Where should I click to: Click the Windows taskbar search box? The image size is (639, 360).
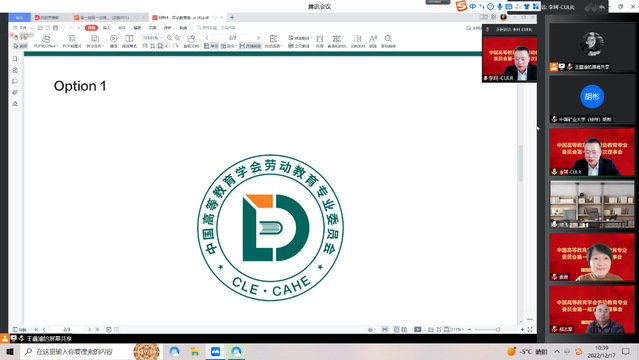[x=77, y=351]
